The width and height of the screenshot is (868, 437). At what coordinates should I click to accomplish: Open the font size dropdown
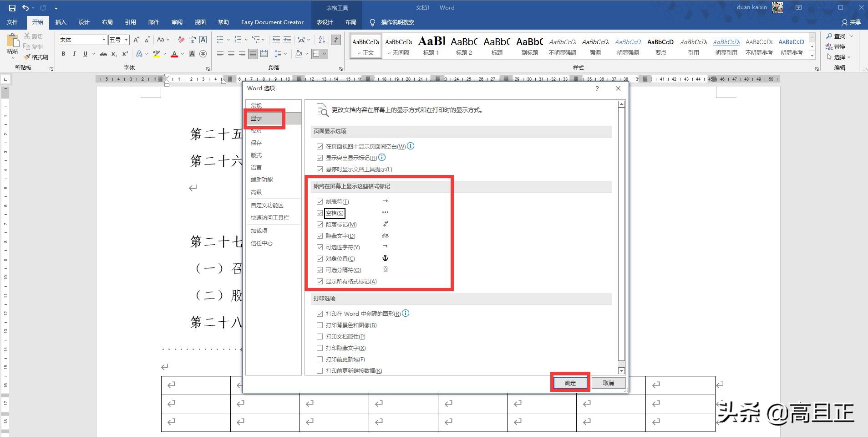[x=126, y=40]
